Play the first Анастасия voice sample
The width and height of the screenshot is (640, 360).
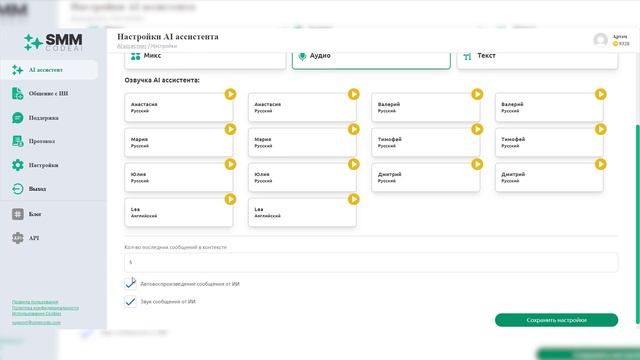[230, 94]
